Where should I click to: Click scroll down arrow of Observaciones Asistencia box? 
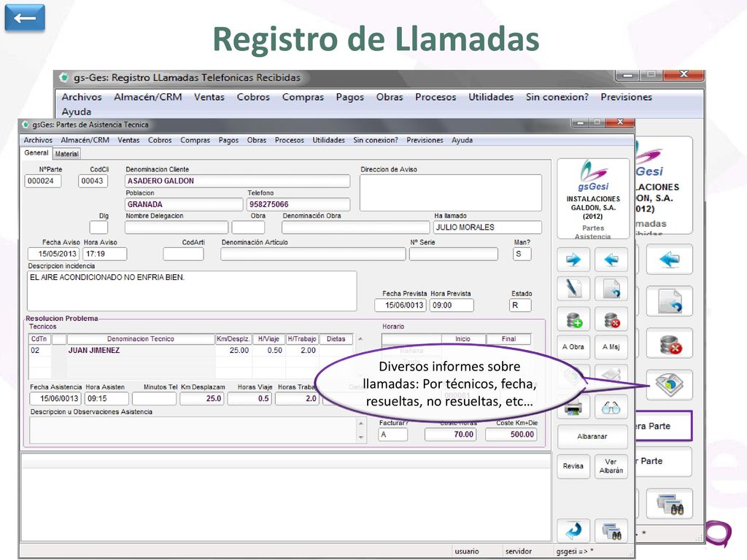[x=360, y=437]
